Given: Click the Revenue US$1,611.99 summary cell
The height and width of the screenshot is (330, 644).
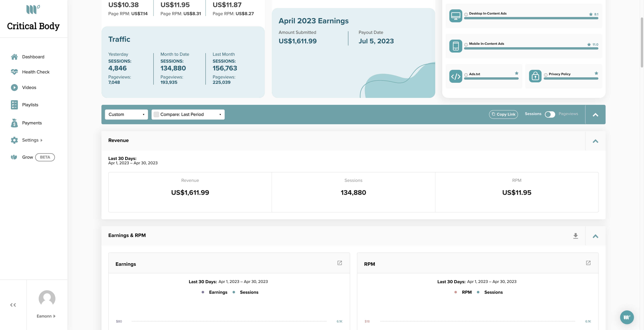Looking at the screenshot, I should 190,192.
